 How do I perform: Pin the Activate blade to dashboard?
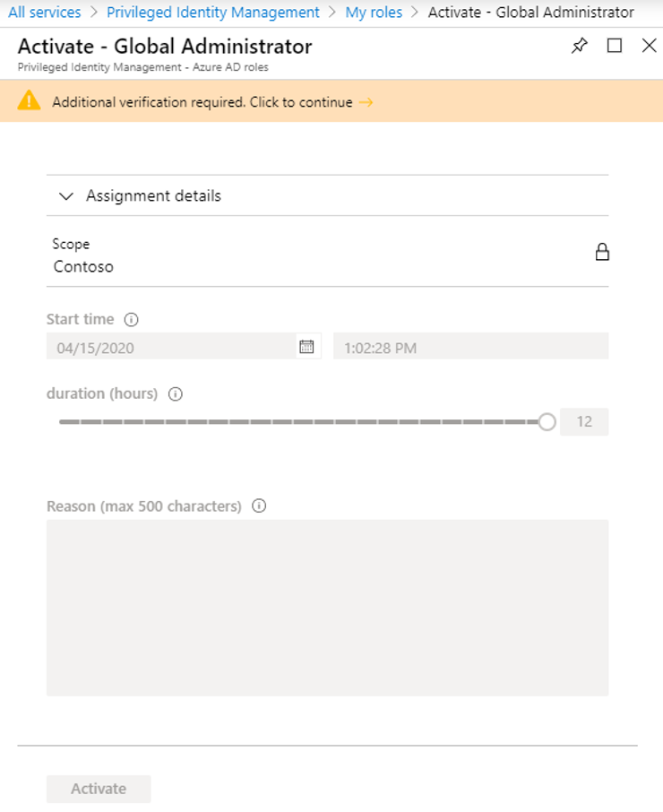(x=579, y=46)
